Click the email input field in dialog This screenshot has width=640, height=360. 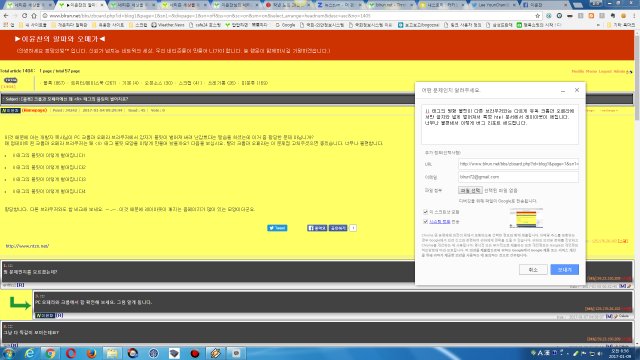(518, 177)
